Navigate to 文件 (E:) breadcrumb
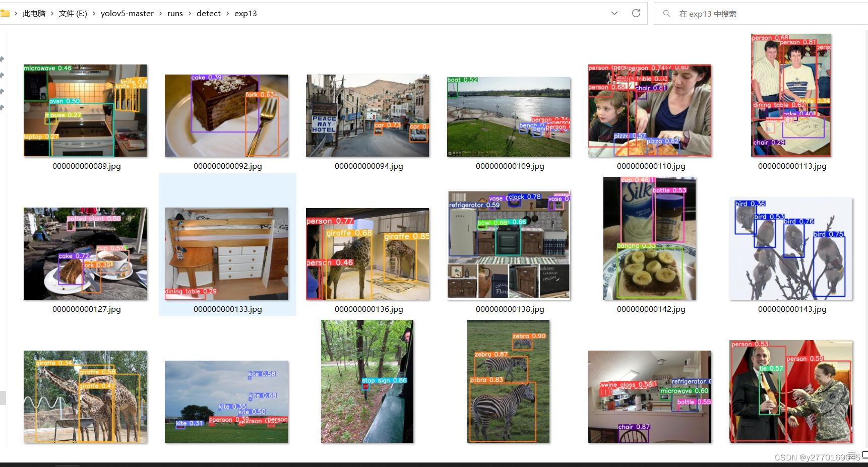 (x=73, y=14)
